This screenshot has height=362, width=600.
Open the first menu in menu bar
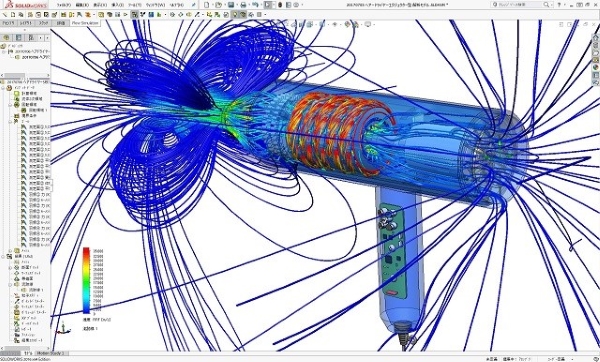pyautogui.click(x=64, y=5)
